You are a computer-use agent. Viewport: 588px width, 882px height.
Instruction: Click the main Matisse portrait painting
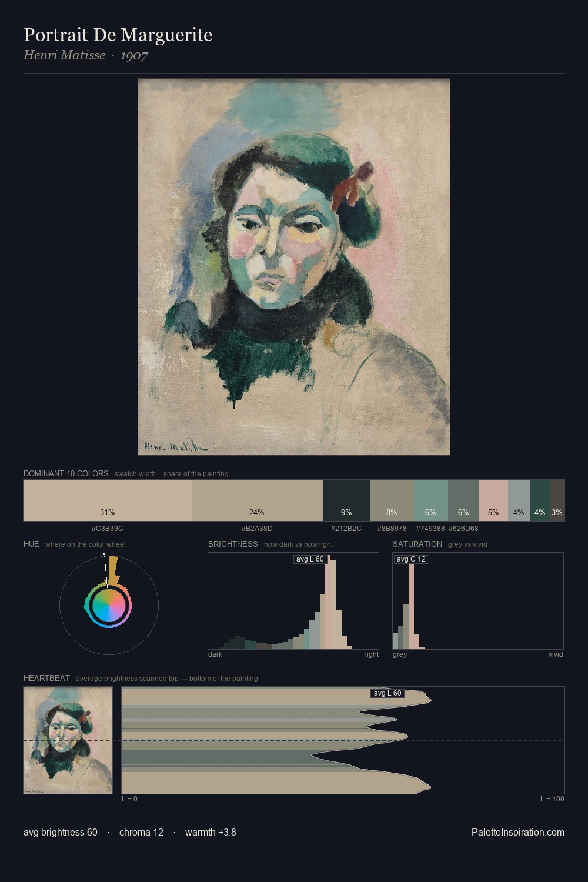click(294, 267)
